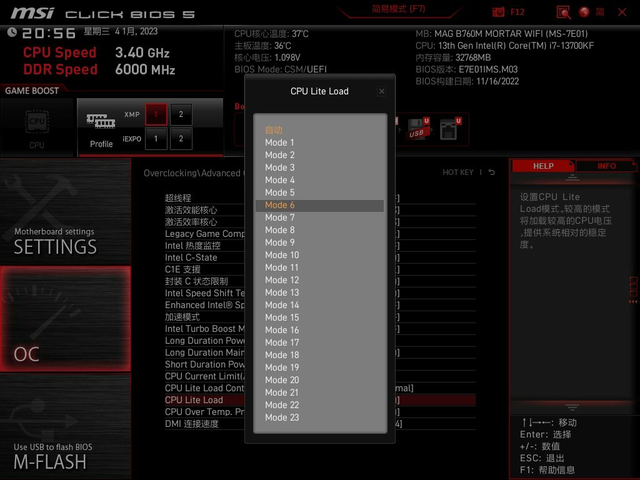This screenshot has height=480, width=640.
Task: Switch to the HELP tab
Action: pos(543,166)
